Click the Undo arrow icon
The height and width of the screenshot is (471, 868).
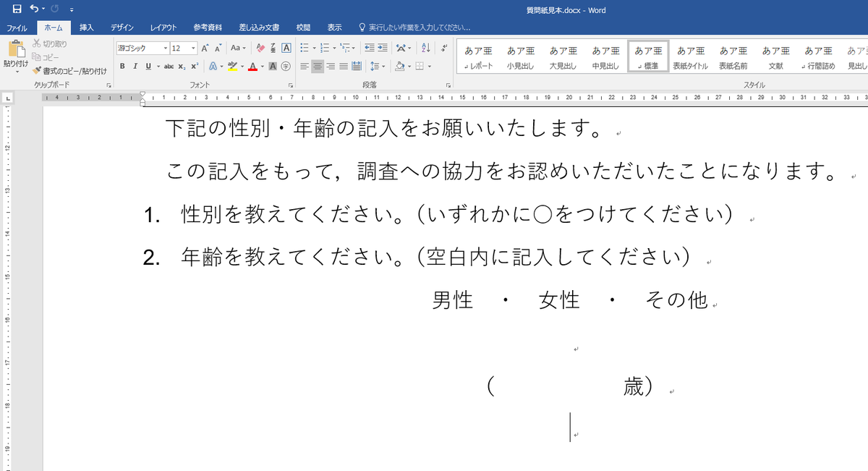[35, 9]
